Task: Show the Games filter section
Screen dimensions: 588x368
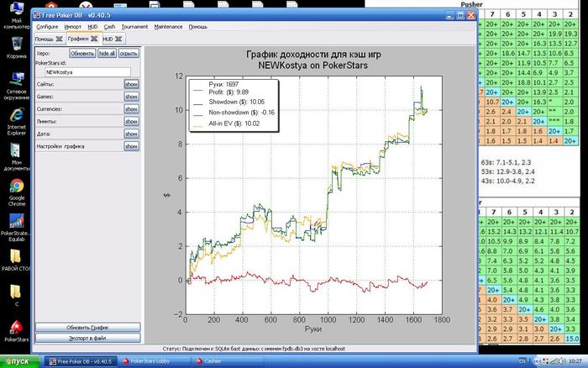Action: pos(131,97)
